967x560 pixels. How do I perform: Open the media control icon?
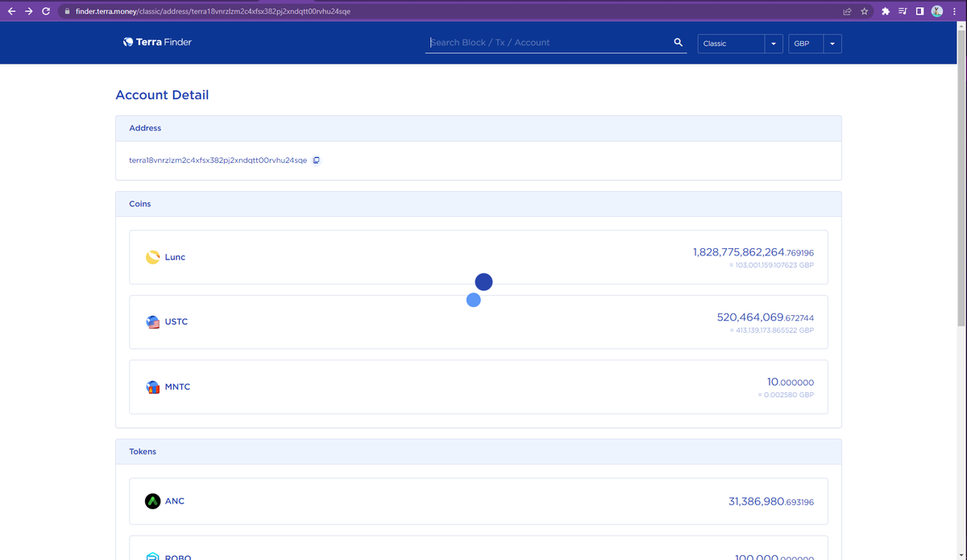click(x=903, y=11)
